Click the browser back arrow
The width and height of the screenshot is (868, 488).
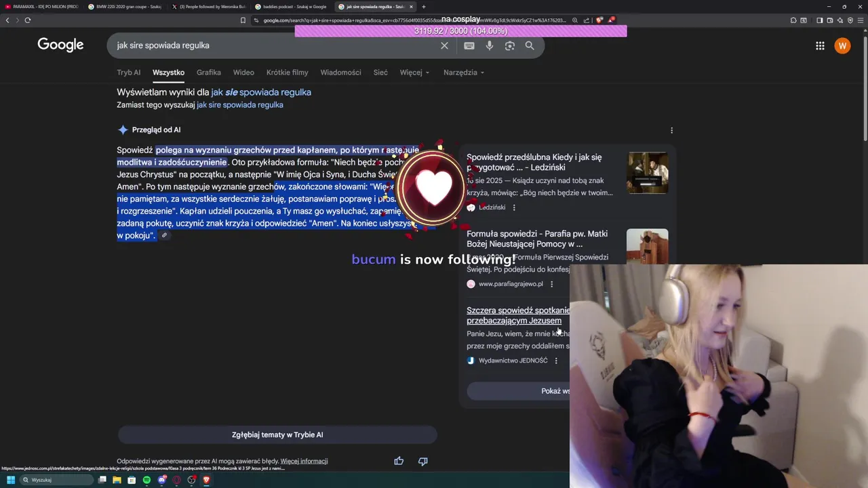pyautogui.click(x=7, y=20)
